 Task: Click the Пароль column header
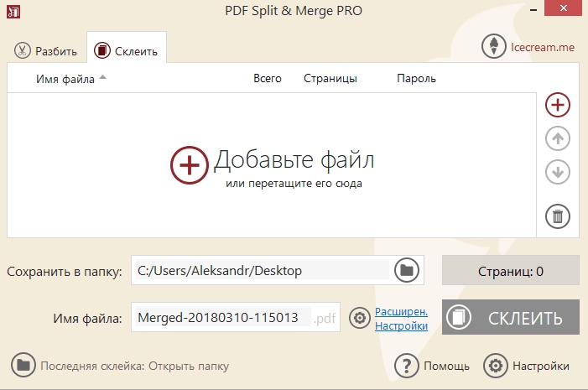tap(416, 78)
